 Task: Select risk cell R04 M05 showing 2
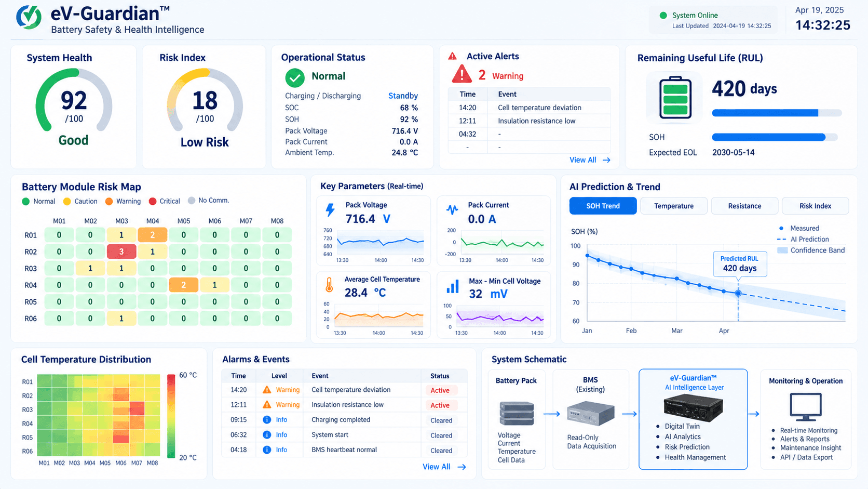coord(184,285)
